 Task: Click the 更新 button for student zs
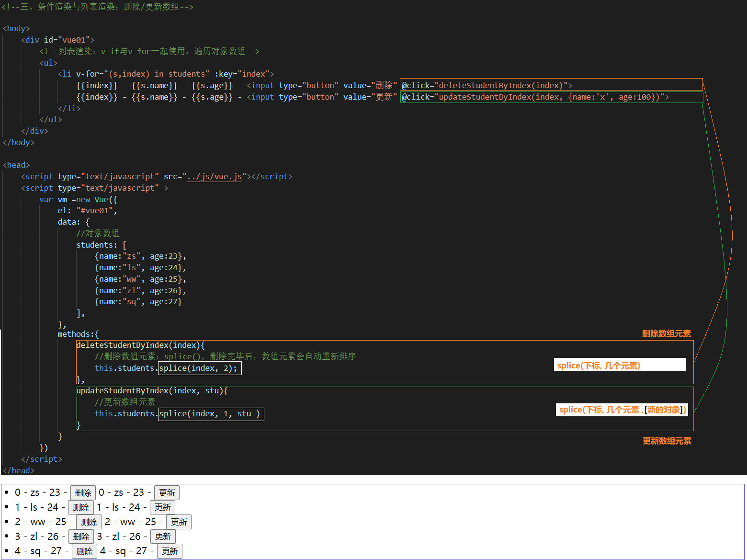pos(167,493)
